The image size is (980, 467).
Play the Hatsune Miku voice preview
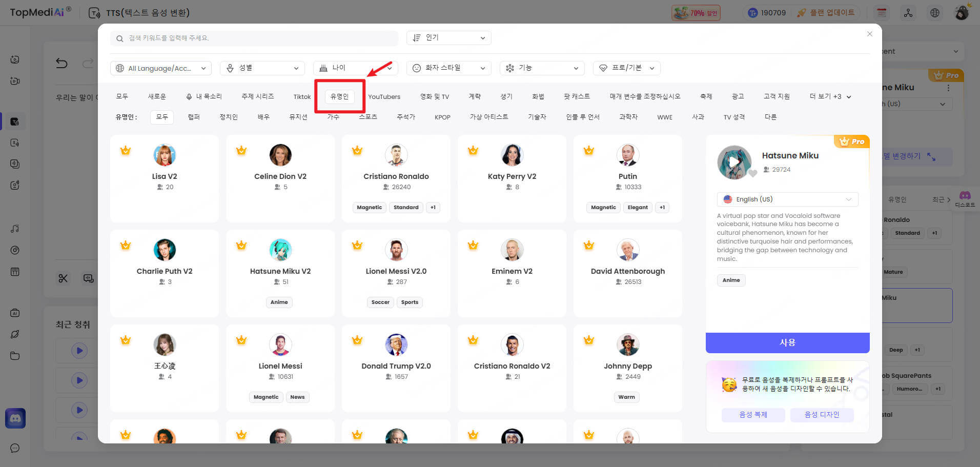coord(734,162)
